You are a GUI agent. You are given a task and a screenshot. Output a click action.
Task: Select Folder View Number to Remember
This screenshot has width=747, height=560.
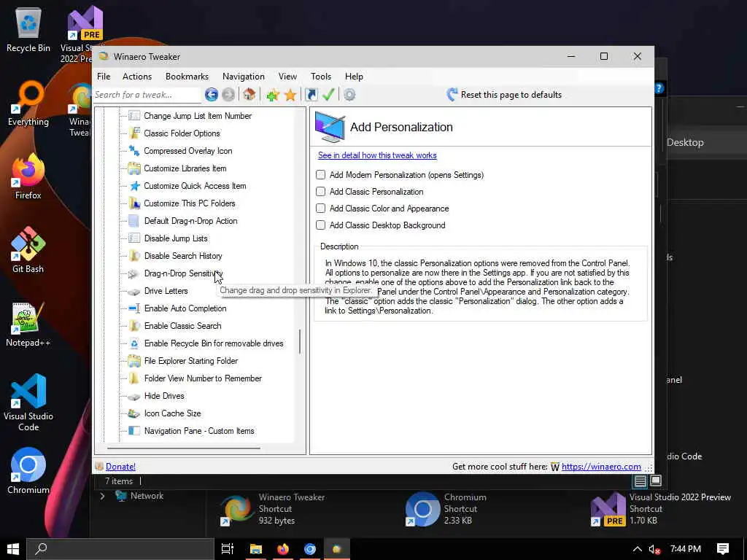pos(203,378)
